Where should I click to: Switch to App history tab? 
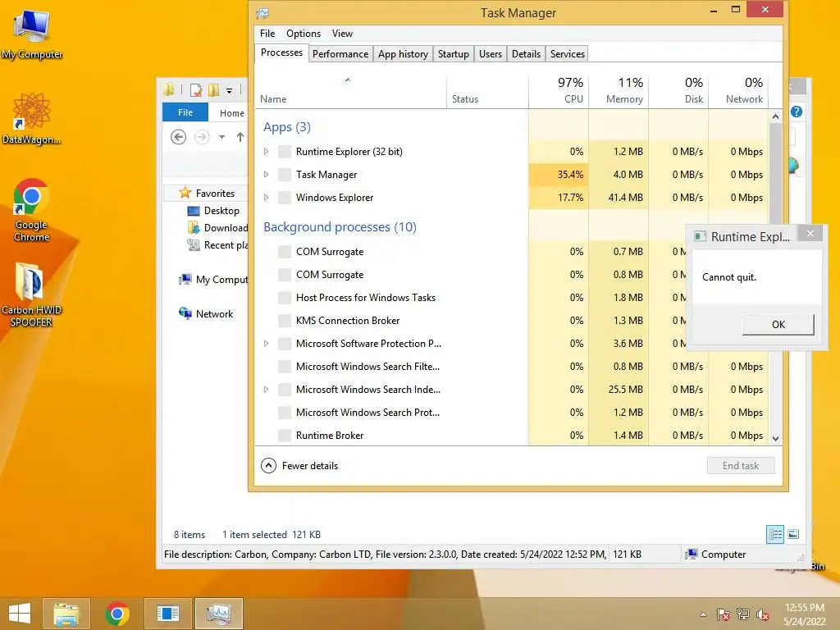click(403, 53)
